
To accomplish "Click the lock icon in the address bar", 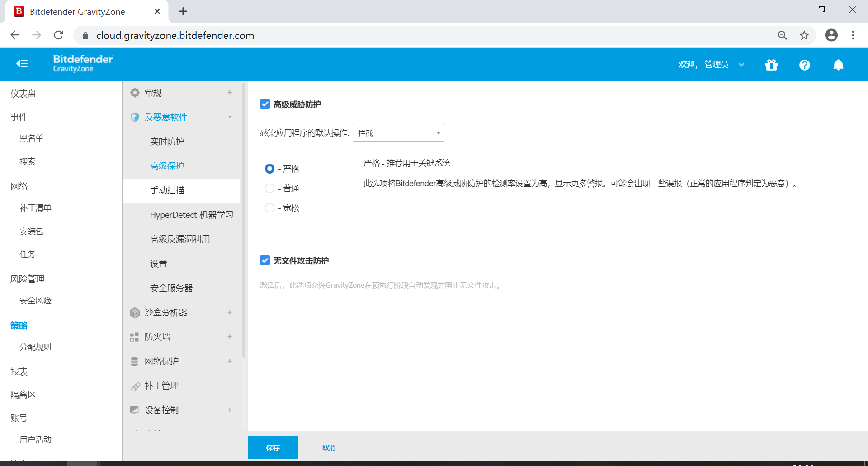I will (x=85, y=35).
